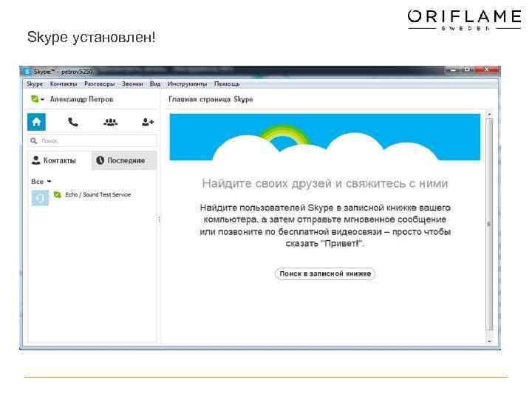Click the vertical scrollbar thumb in main pane
Image resolution: width=532 pixels, height=399 pixels.
pyautogui.click(x=489, y=224)
